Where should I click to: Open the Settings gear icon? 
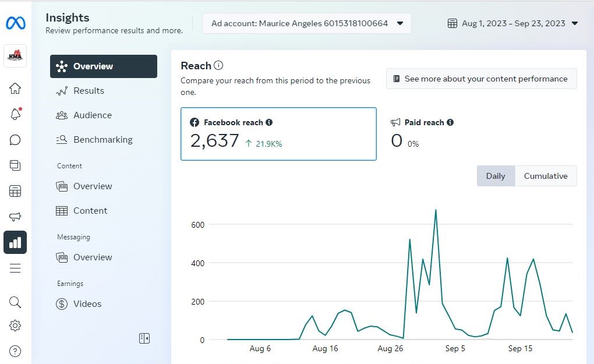tap(15, 326)
